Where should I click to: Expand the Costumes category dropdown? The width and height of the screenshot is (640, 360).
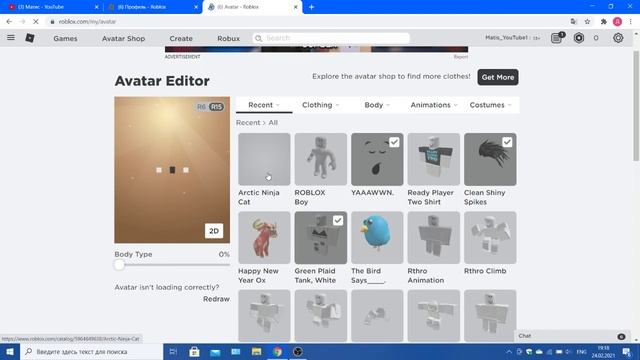(490, 105)
